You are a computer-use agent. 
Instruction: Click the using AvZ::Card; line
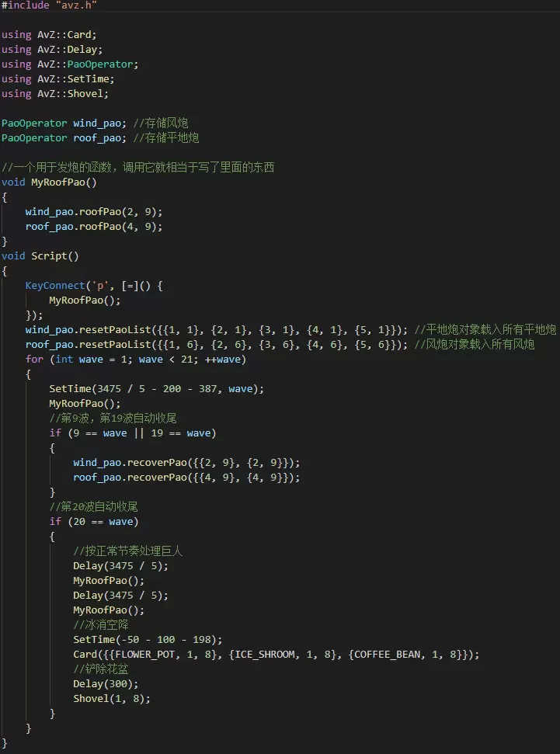(49, 35)
